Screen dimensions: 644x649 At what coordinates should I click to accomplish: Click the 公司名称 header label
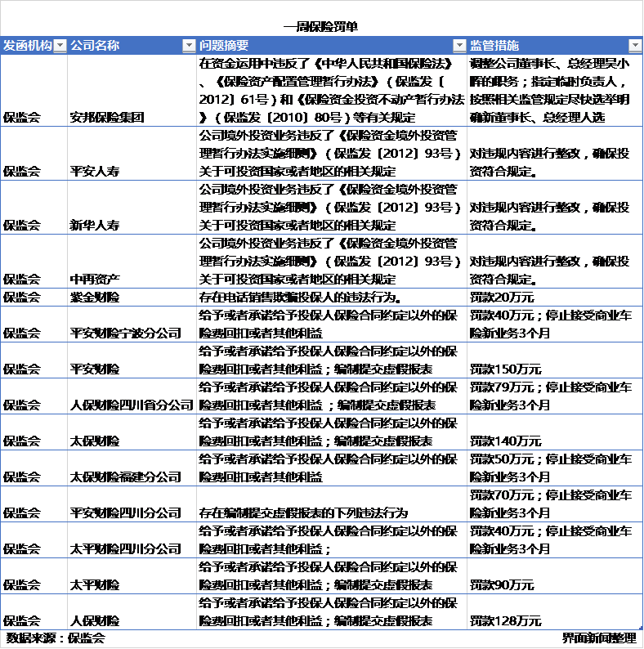point(95,46)
